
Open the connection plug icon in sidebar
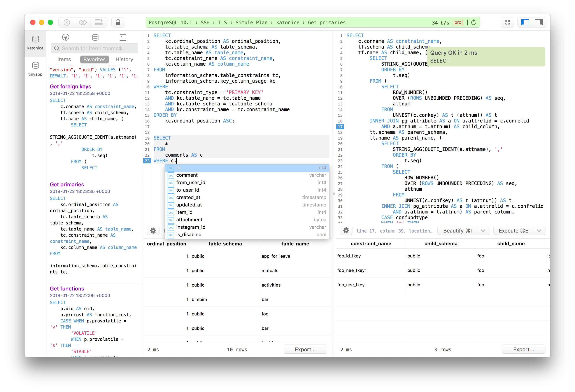point(66,37)
